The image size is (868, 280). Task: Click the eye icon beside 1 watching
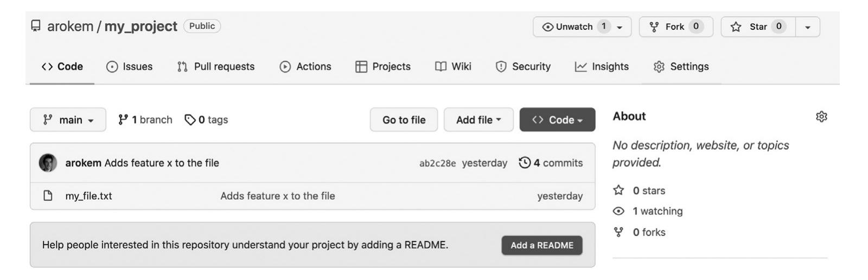pyautogui.click(x=618, y=211)
